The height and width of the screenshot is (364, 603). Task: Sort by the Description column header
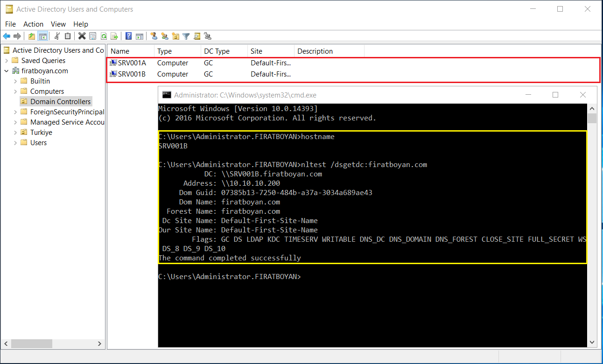[x=329, y=51]
